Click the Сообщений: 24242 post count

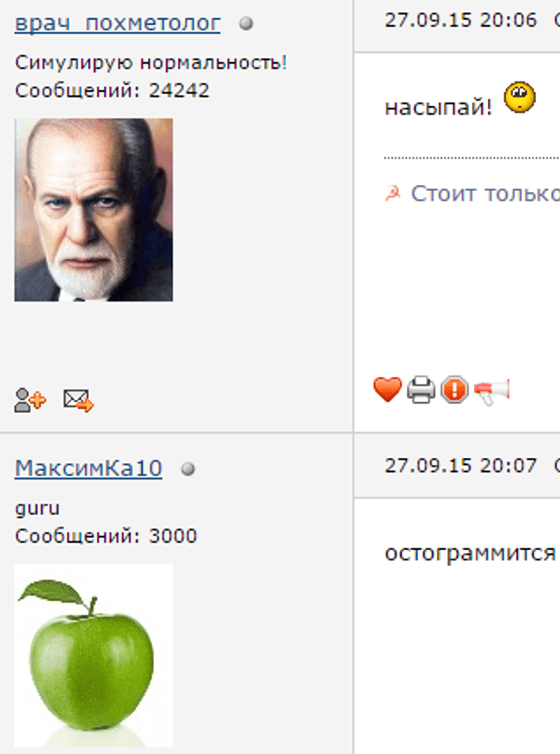pyautogui.click(x=112, y=90)
